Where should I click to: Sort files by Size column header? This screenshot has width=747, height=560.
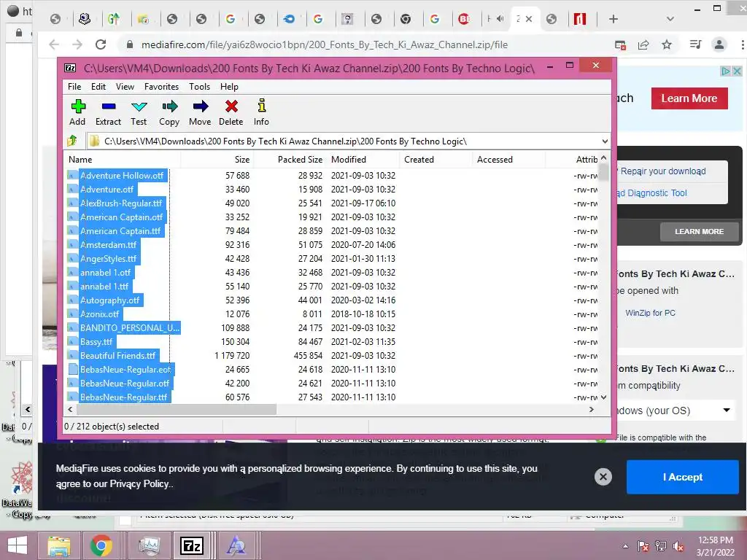pos(217,160)
